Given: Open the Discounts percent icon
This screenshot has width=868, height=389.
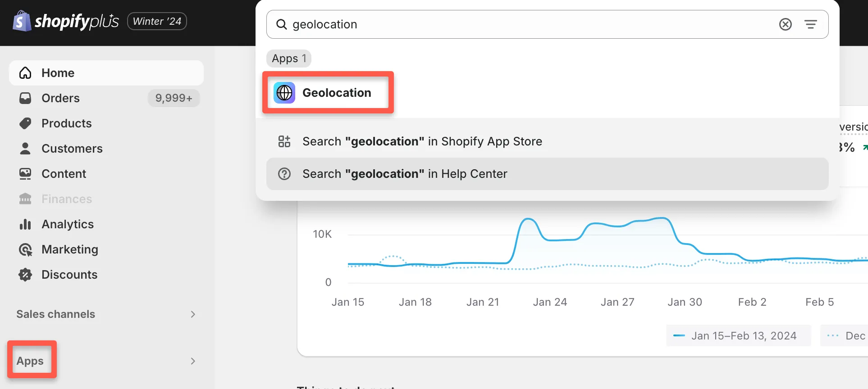Looking at the screenshot, I should [x=25, y=274].
